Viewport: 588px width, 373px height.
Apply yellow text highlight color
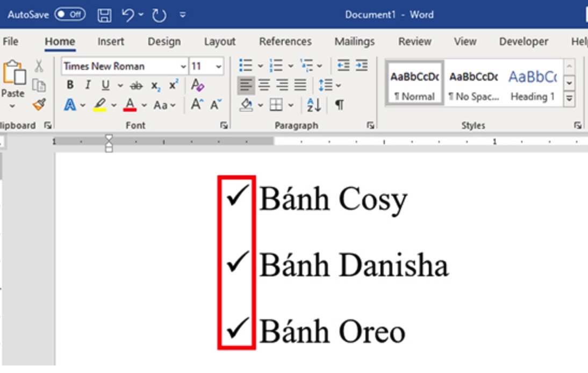pyautogui.click(x=99, y=105)
